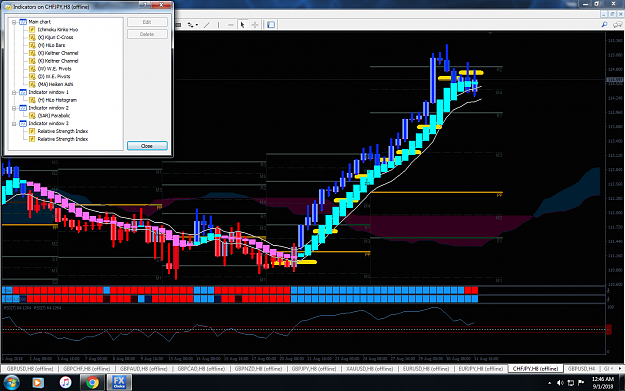
Task: Select the CHFJPY,H8 (offline) chart tab
Action: click(x=535, y=369)
